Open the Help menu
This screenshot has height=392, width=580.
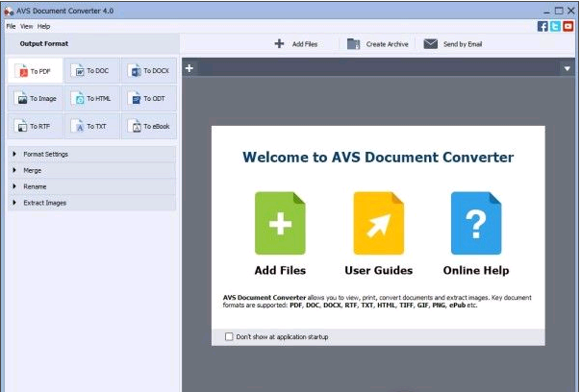click(43, 26)
